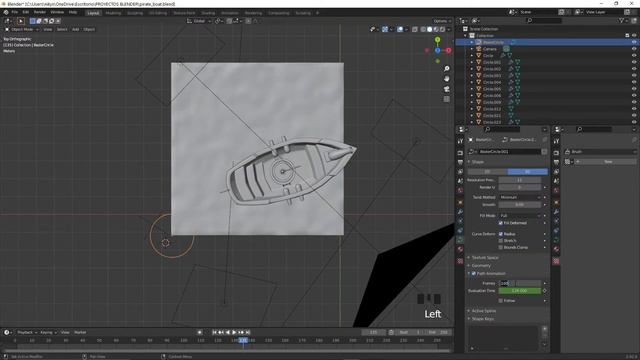
Task: Select the 3D curve shape button
Action: coord(527,171)
